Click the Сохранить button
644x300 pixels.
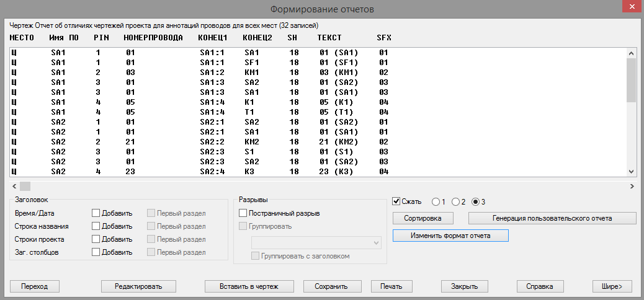331,286
